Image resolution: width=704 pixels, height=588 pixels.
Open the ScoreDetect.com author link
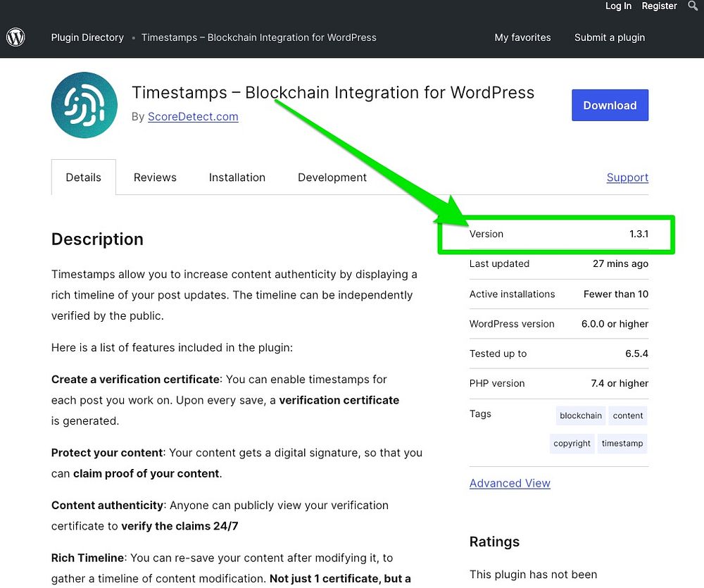(x=193, y=116)
